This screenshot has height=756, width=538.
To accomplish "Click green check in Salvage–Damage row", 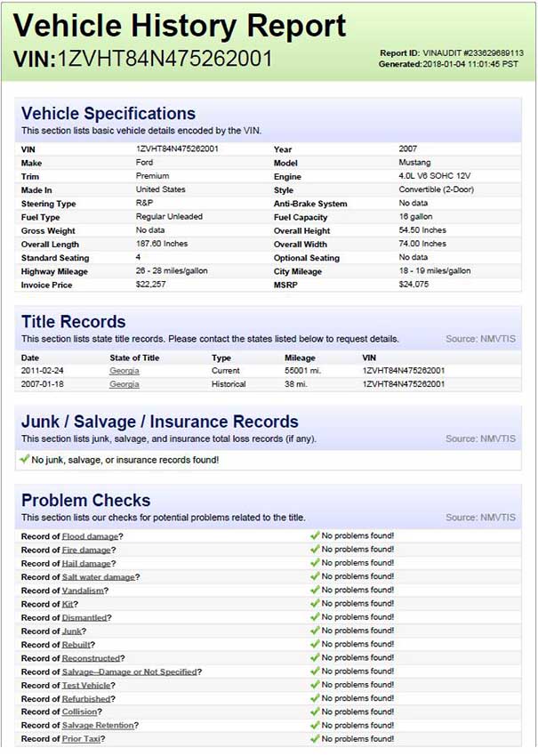I will (x=315, y=671).
